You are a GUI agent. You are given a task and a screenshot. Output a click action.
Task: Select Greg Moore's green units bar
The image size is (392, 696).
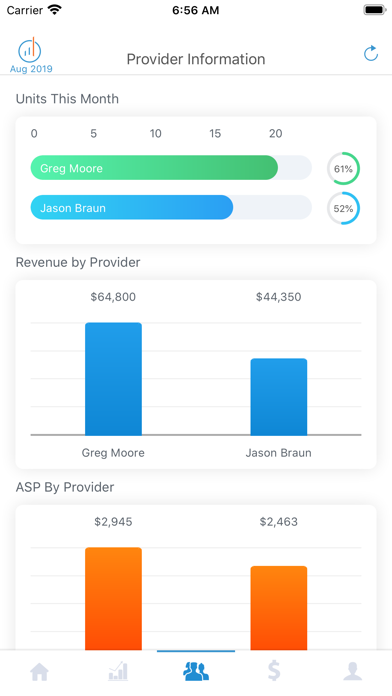154,168
